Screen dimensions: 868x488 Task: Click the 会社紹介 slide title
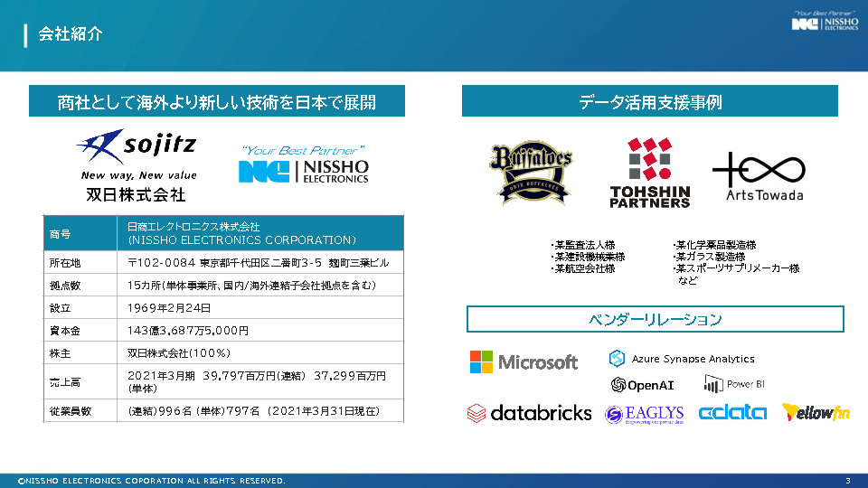coord(71,34)
